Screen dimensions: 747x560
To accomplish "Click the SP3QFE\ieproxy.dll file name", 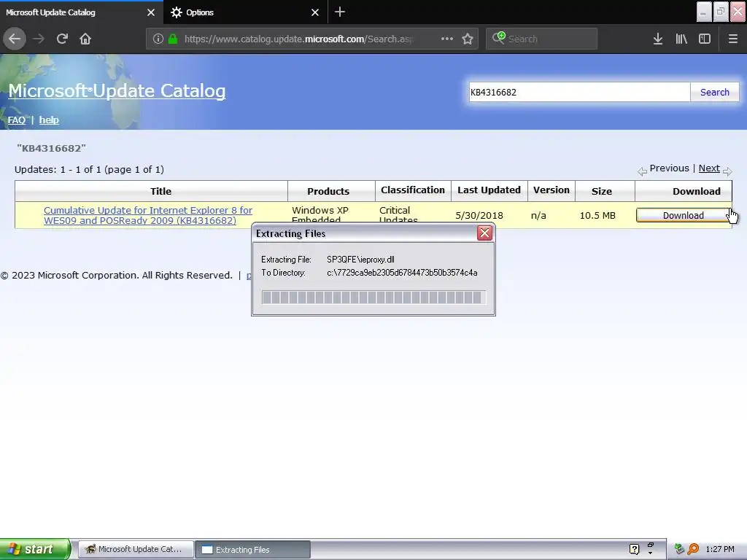I will [360, 260].
